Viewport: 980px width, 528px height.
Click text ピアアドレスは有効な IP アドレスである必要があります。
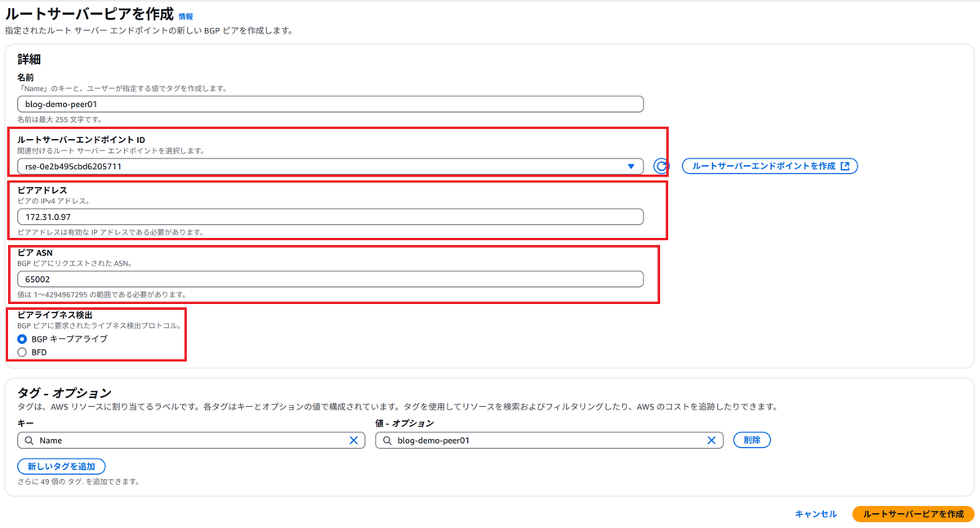[110, 232]
